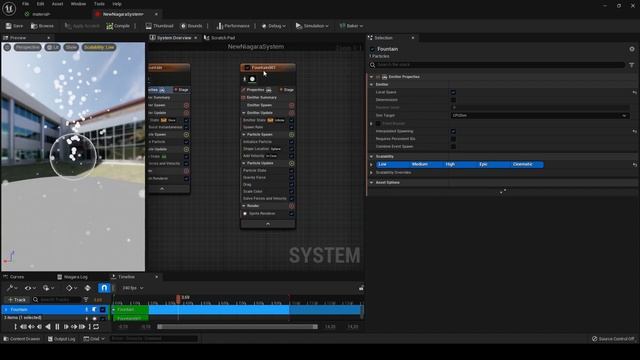Click the Scalability: Low viewport button

coord(99,47)
